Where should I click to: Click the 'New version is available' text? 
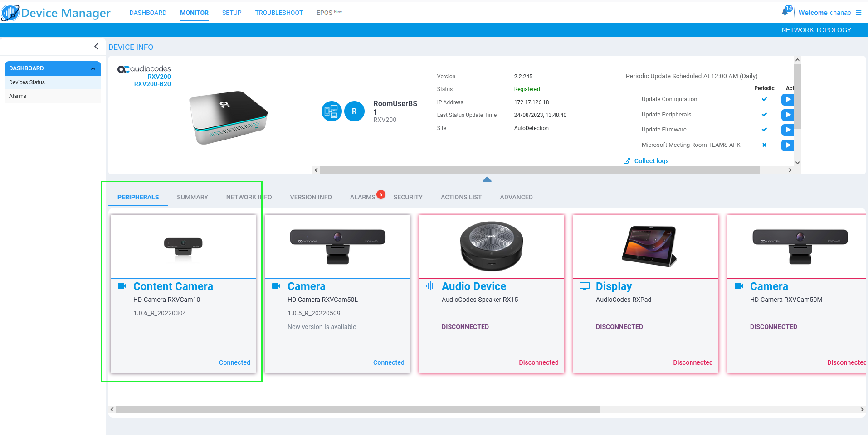322,327
